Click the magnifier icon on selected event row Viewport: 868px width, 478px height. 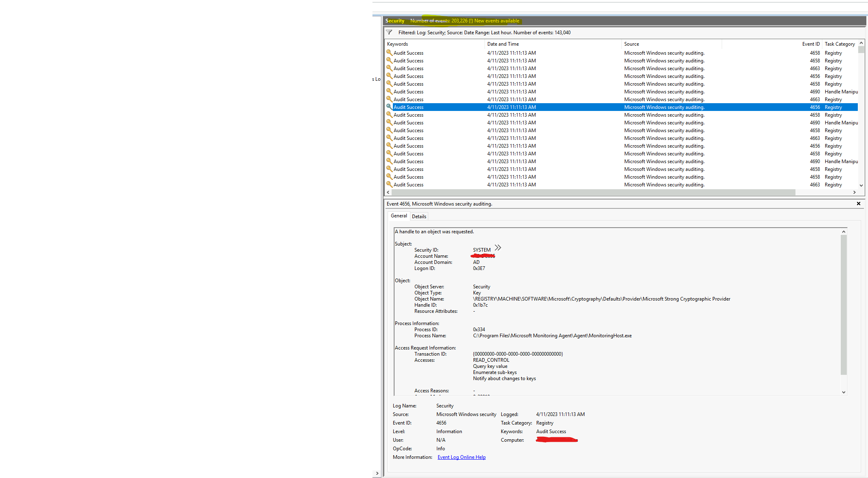coord(389,107)
